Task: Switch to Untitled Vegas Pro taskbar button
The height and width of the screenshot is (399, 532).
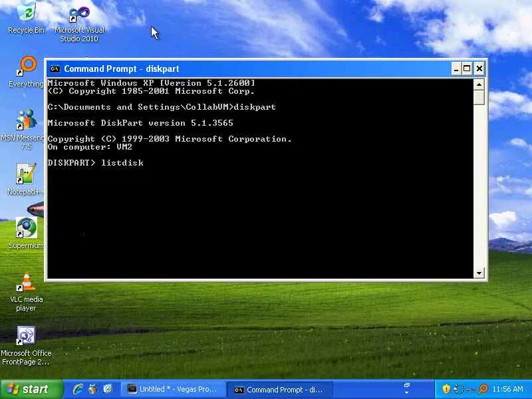Action: (172, 389)
